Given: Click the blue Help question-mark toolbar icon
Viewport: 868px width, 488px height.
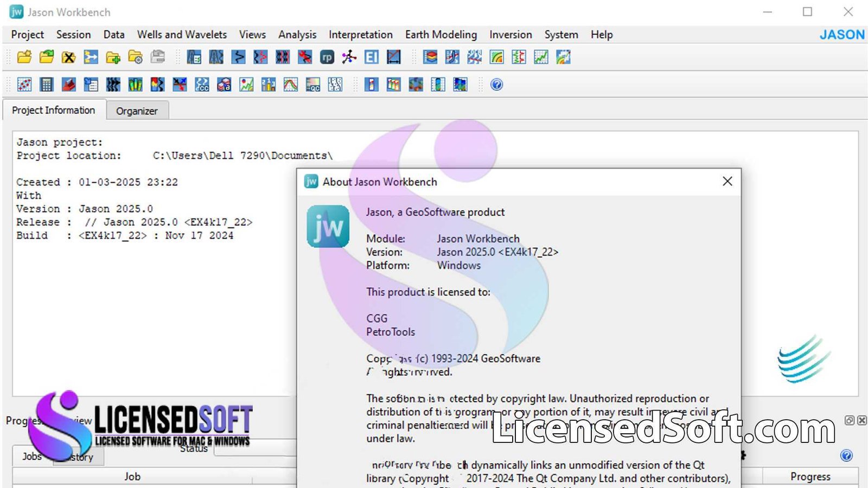Looking at the screenshot, I should point(496,85).
